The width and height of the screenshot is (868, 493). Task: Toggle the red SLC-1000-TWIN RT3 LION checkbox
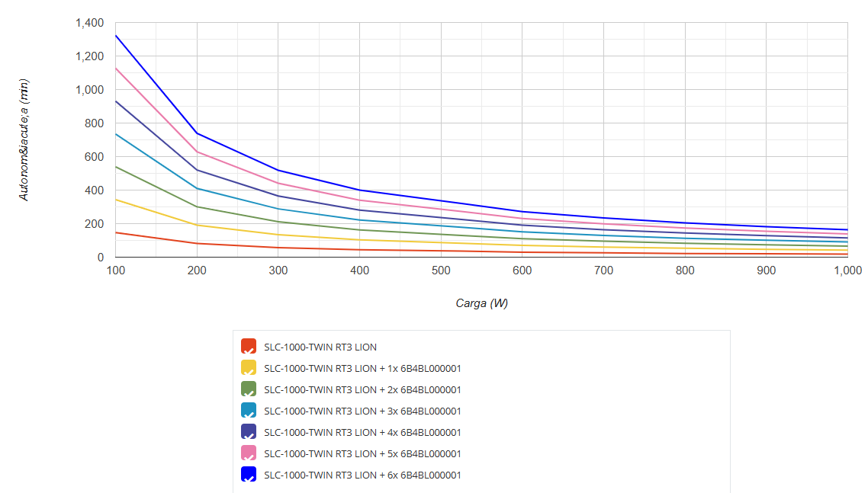coord(248,347)
